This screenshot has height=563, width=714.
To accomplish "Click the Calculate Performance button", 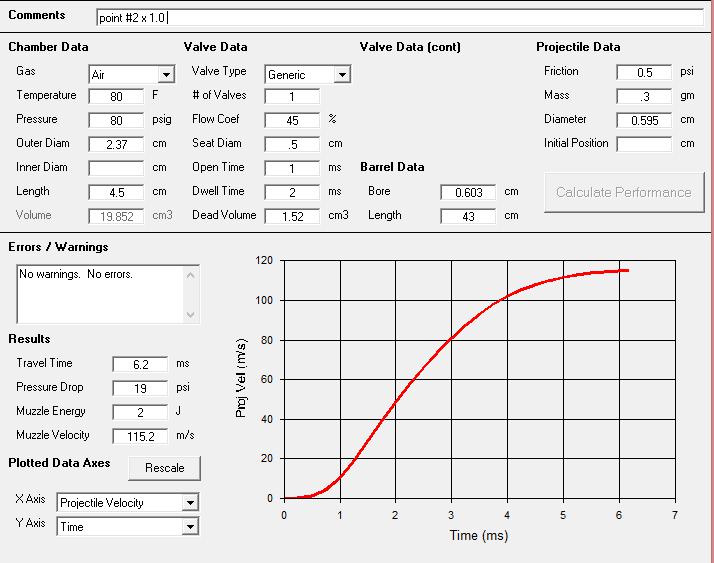I will pos(623,192).
